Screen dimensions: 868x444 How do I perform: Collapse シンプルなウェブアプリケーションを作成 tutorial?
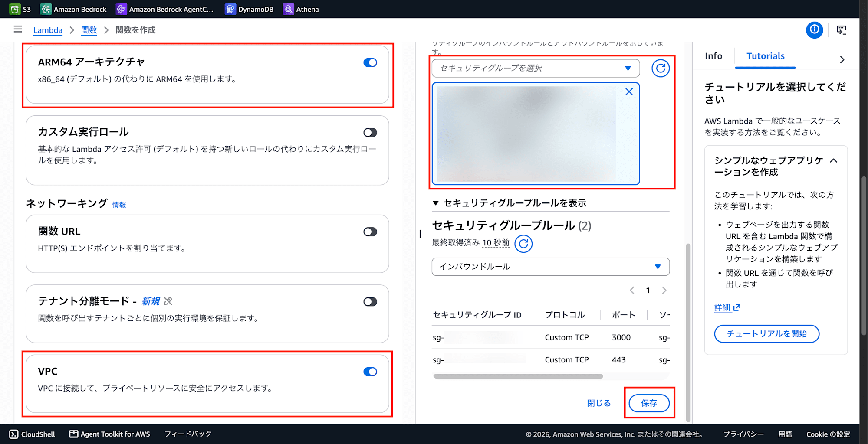click(833, 160)
